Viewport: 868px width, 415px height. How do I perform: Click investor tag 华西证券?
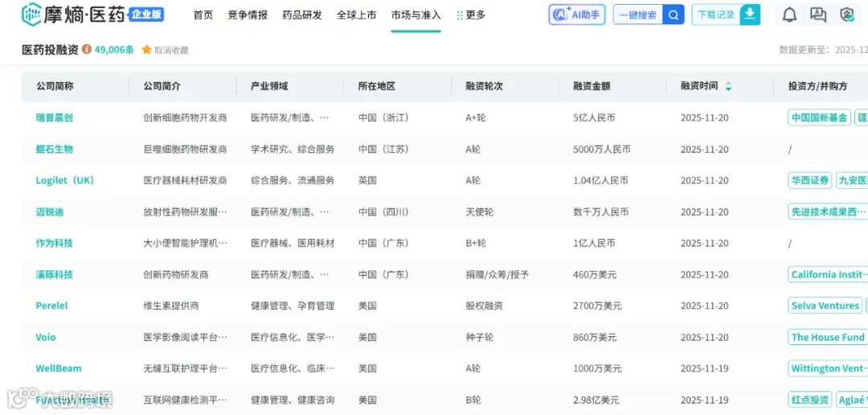click(x=810, y=181)
